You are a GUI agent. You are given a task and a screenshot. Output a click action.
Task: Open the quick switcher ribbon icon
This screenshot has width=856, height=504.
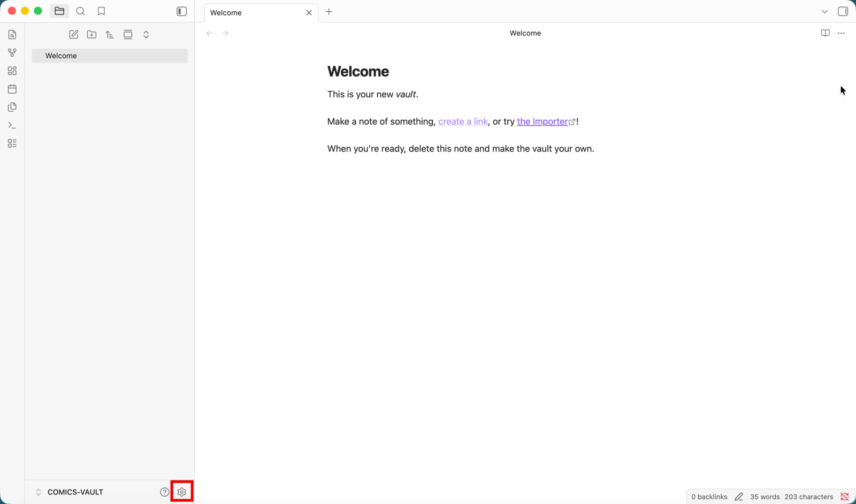[x=12, y=34]
